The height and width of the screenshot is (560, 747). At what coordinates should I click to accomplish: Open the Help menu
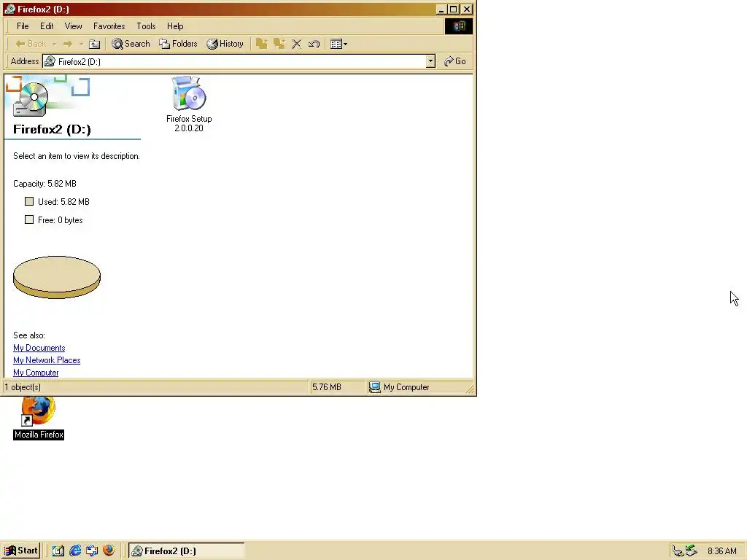(x=175, y=26)
